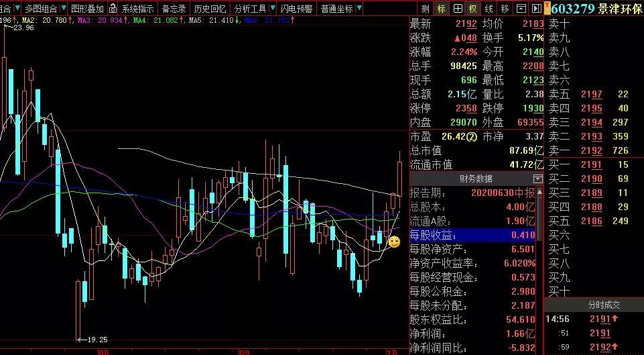Click the MA5: 21.410 indicator label
644x355 pixels.
pyautogui.click(x=213, y=19)
